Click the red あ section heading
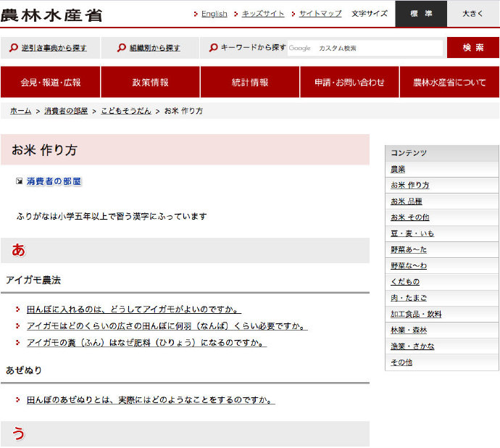 pos(19,250)
